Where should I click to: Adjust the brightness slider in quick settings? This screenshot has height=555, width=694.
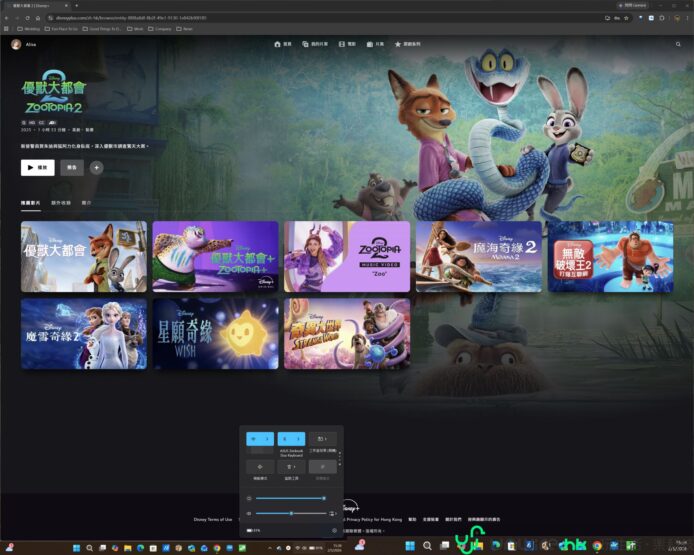pos(290,498)
